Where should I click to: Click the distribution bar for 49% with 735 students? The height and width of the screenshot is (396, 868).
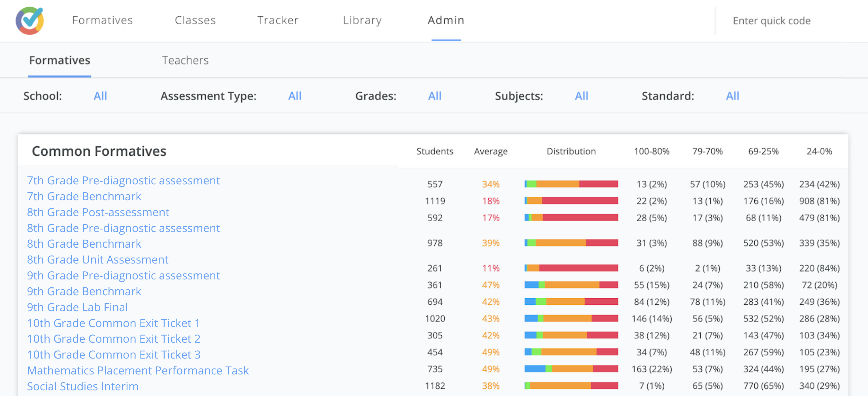571,369
